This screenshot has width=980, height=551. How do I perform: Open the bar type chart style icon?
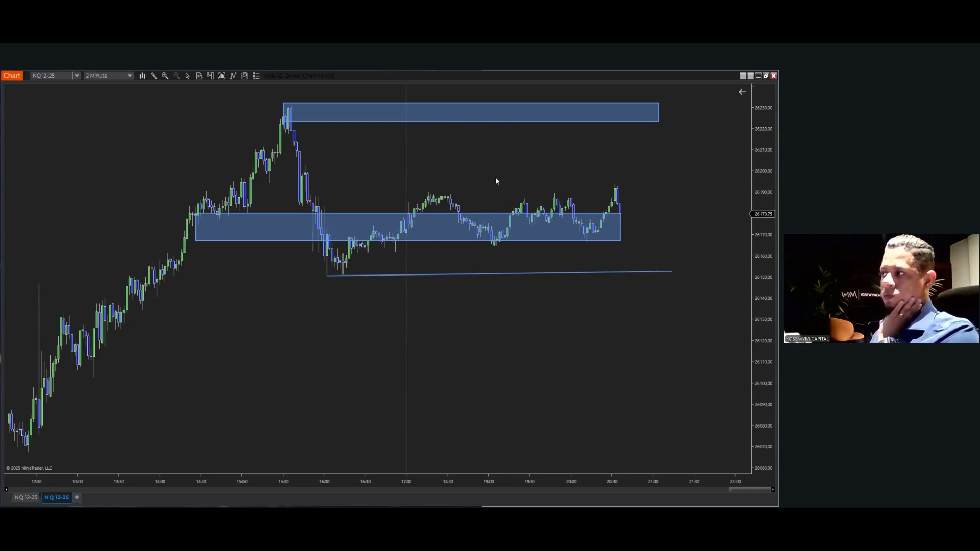[142, 76]
